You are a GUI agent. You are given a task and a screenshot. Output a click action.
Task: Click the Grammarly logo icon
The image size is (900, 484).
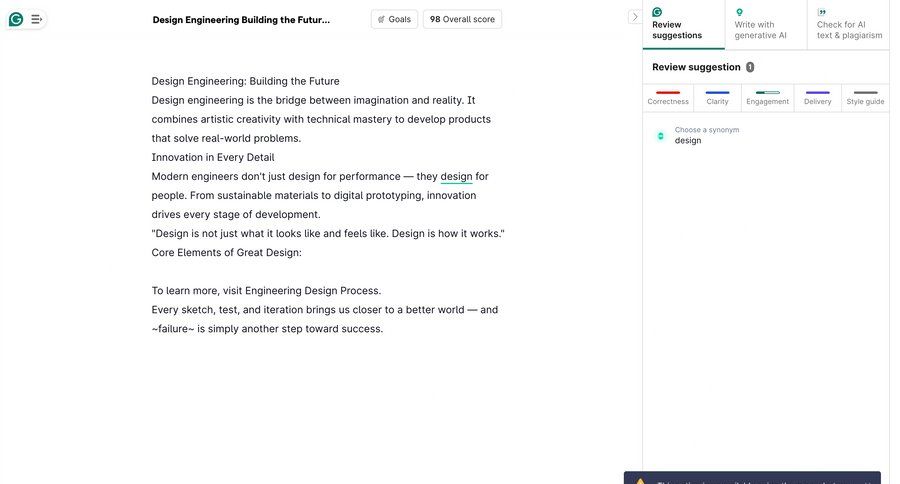[16, 20]
